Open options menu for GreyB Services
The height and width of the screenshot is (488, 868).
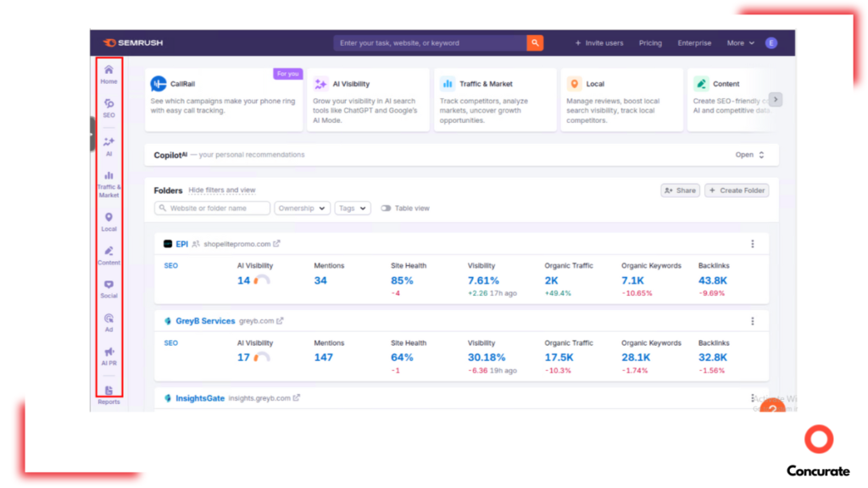[753, 321]
